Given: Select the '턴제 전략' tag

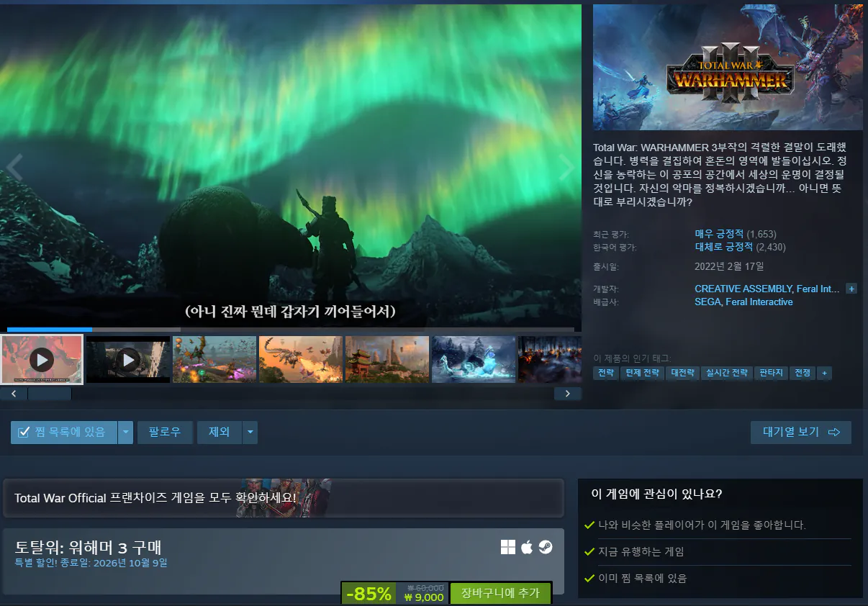Looking at the screenshot, I should (643, 373).
